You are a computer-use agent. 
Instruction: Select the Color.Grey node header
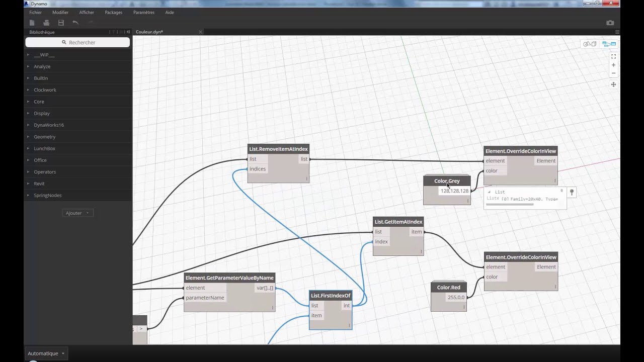tap(447, 181)
